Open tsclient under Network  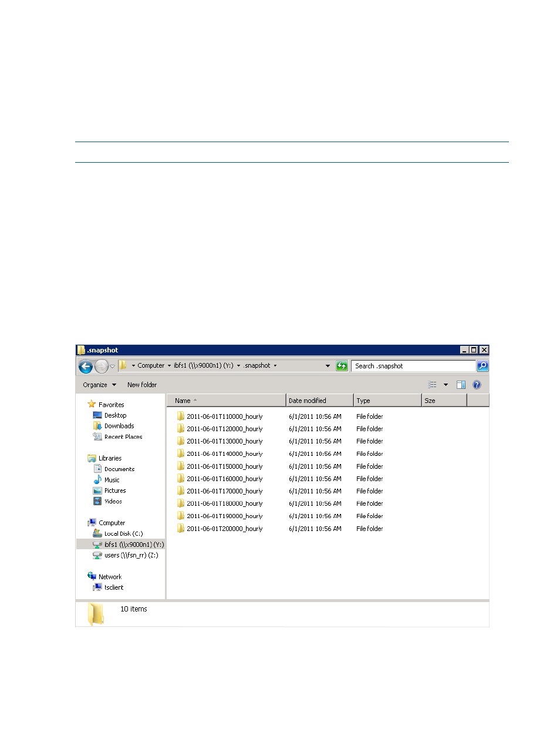114,587
